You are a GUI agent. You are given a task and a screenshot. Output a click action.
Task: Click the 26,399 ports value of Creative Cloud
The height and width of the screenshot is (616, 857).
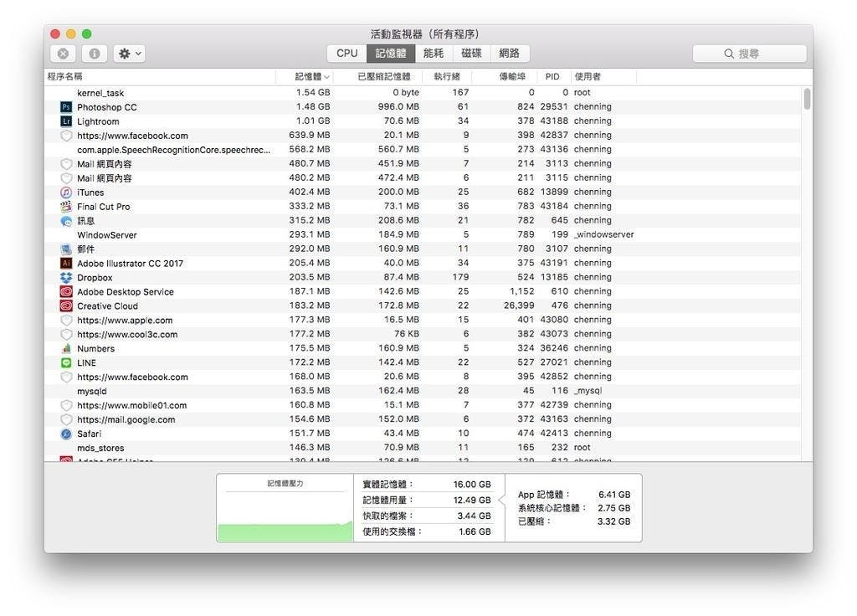[x=519, y=305]
